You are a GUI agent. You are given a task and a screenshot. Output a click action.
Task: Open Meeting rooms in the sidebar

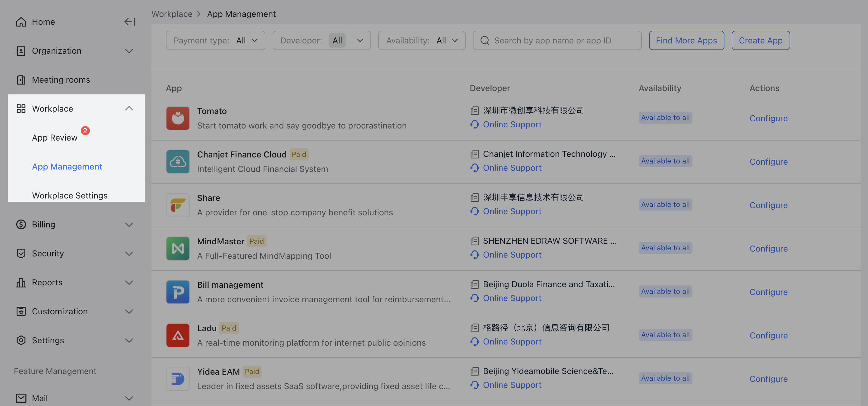pos(61,80)
